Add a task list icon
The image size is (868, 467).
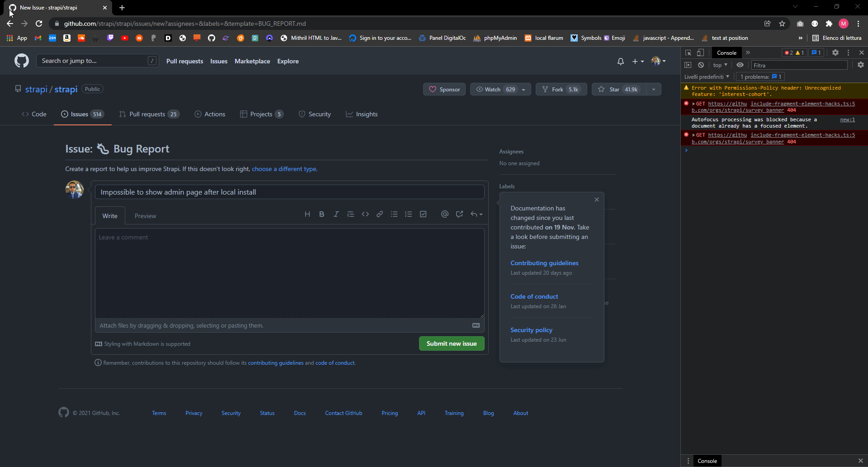pyautogui.click(x=423, y=214)
